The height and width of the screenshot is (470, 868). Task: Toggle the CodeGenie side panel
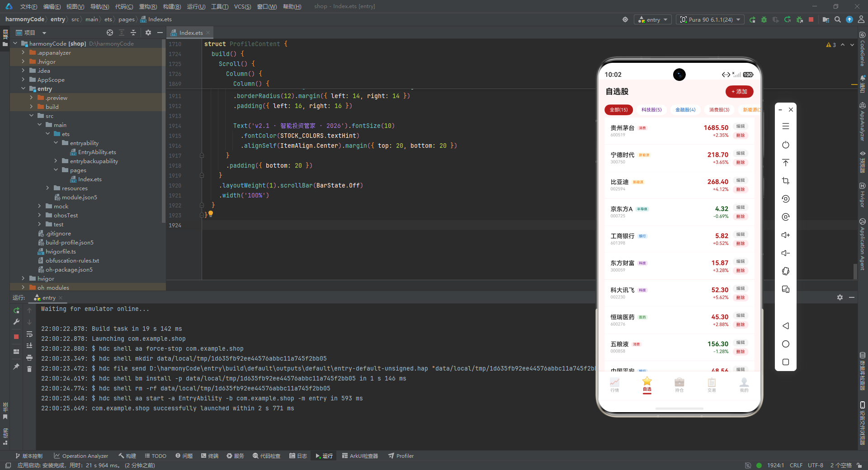(863, 49)
